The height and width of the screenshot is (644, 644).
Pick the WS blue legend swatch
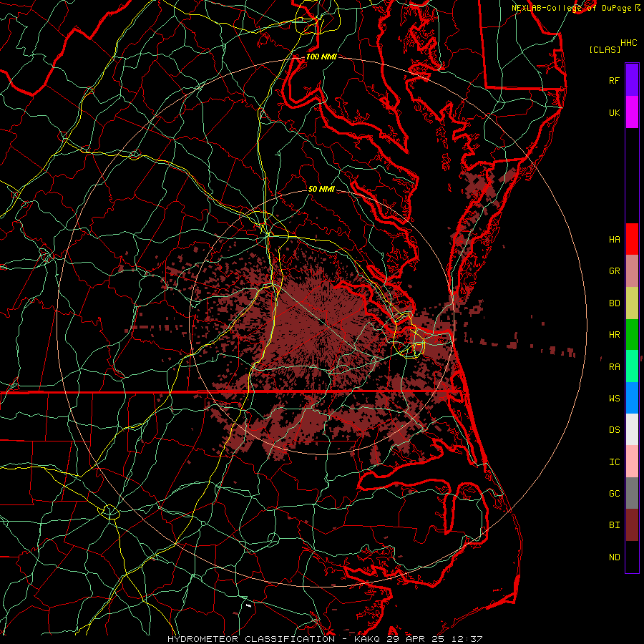(x=632, y=398)
